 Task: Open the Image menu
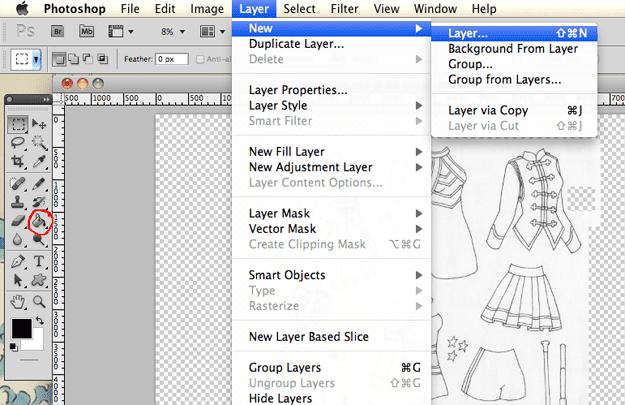(206, 9)
